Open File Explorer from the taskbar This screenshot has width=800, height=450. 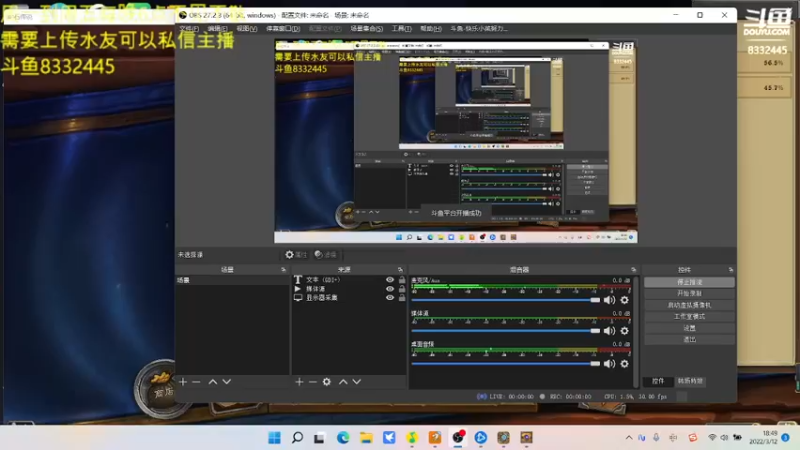(366, 438)
